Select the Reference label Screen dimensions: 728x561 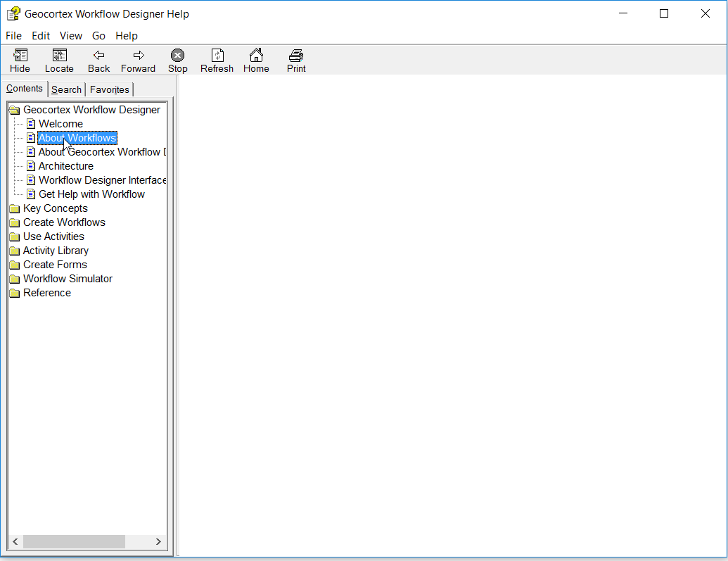click(x=47, y=293)
